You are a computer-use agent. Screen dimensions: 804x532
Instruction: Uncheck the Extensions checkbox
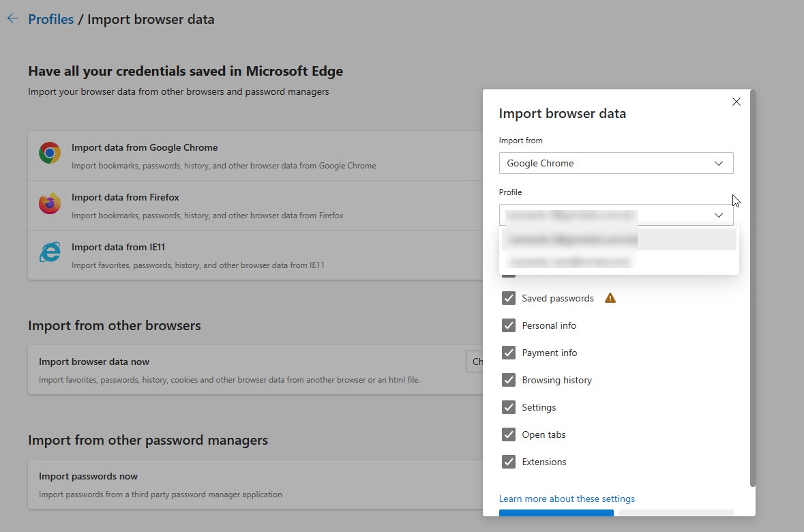click(509, 462)
